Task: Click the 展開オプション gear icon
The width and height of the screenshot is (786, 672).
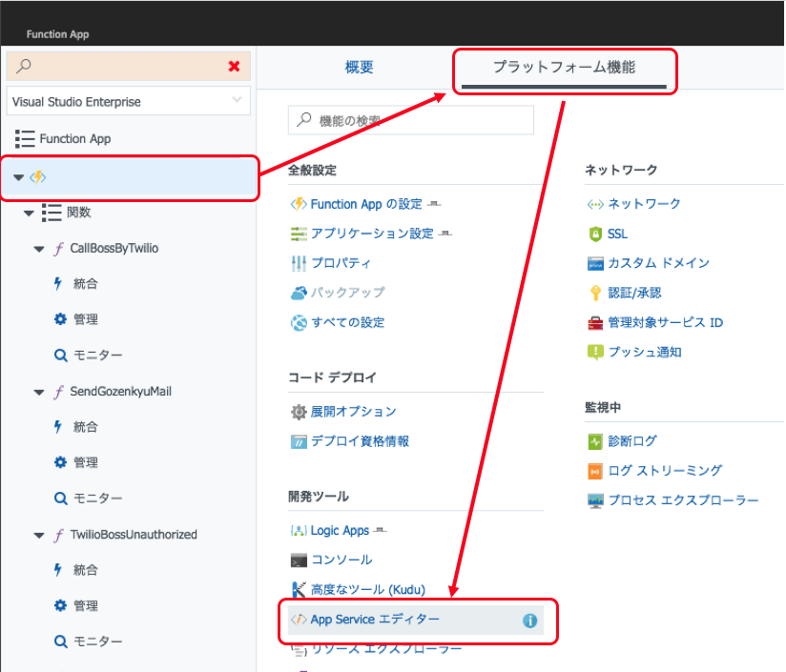Action: tap(299, 412)
